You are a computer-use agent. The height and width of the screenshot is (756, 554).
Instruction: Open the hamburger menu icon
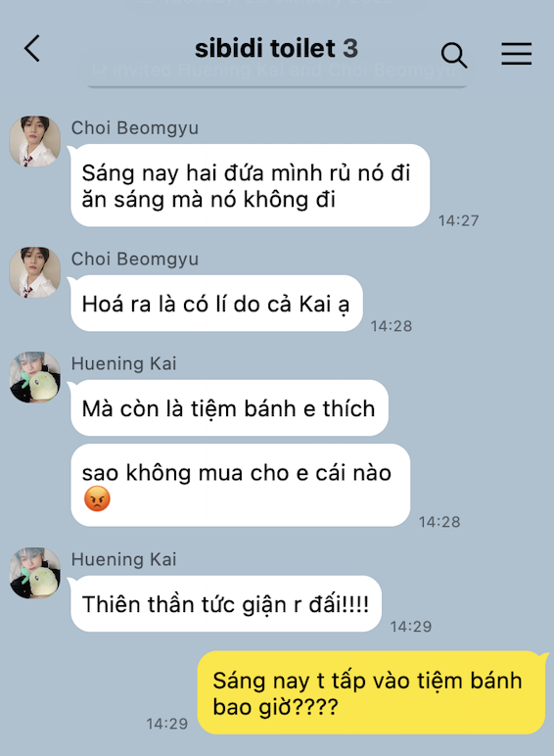(x=517, y=53)
